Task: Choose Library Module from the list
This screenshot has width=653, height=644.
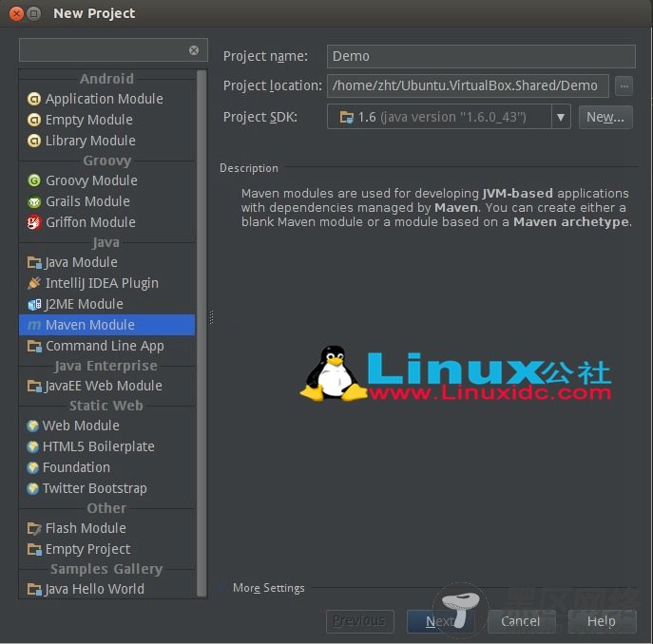Action: [106, 141]
